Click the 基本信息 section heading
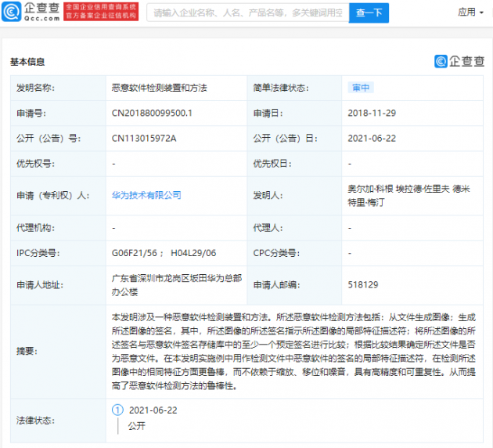 pyautogui.click(x=27, y=61)
